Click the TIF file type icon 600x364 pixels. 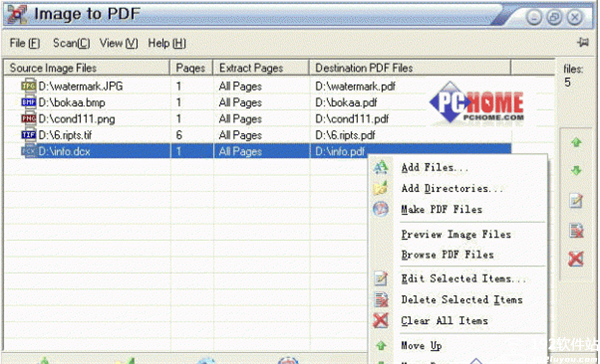pyautogui.click(x=29, y=135)
